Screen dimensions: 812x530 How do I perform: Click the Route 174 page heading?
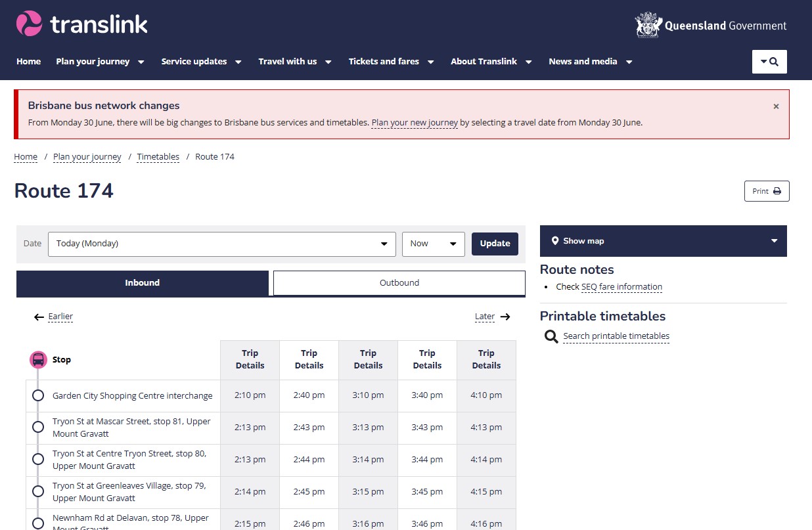tap(64, 191)
